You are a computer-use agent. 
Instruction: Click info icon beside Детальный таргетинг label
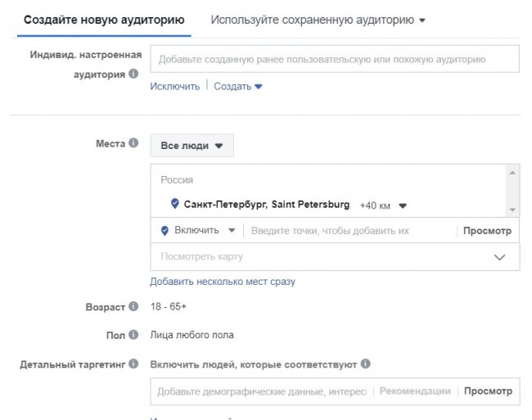(133, 364)
